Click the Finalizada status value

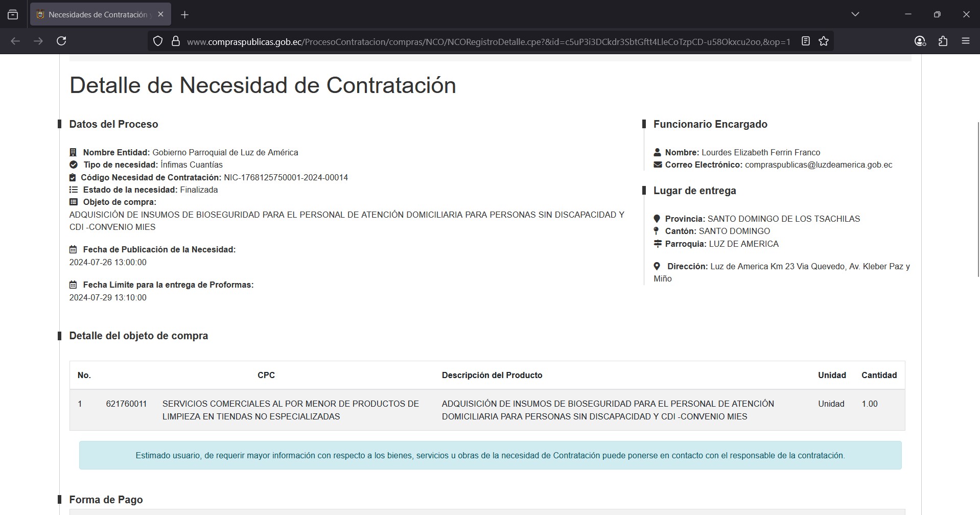point(199,190)
